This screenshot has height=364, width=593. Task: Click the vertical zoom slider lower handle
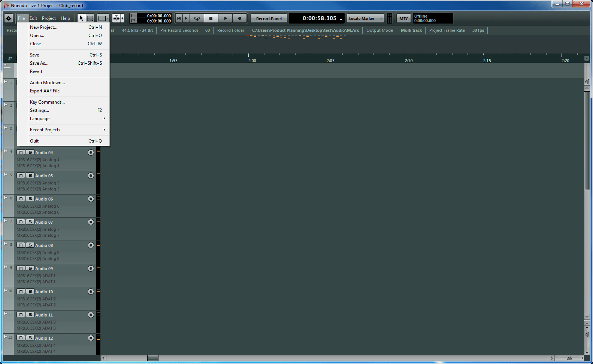587,334
